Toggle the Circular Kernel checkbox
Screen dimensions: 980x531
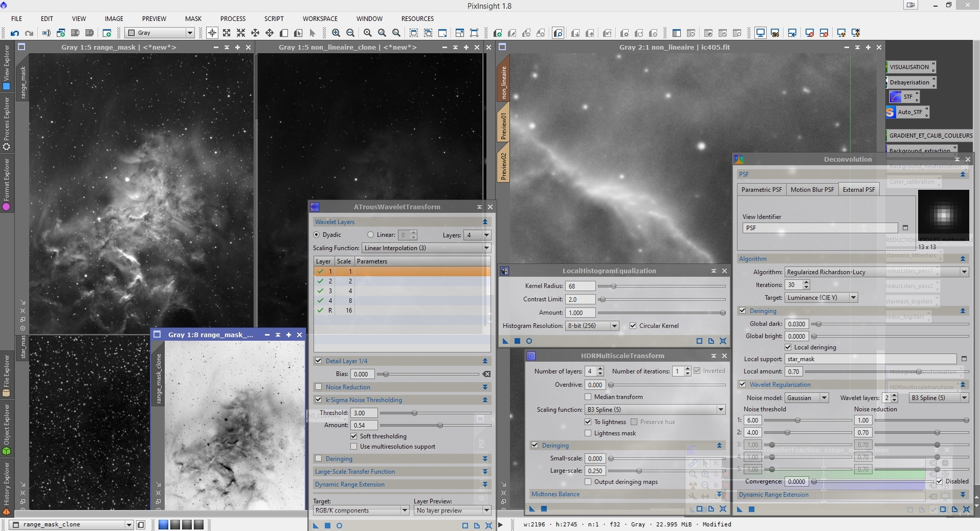(x=633, y=326)
